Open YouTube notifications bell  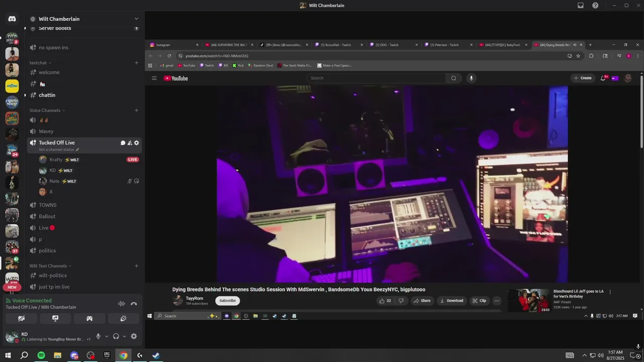(603, 78)
